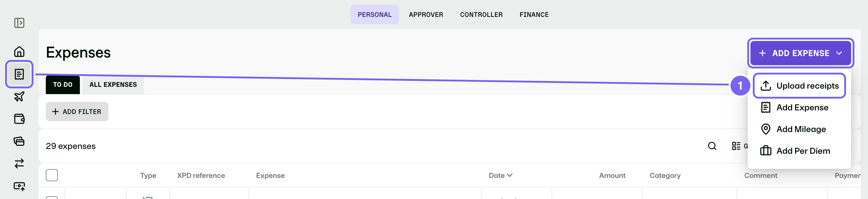The width and height of the screenshot is (868, 199).
Task: Open the Cards icon in sidebar
Action: 19,141
